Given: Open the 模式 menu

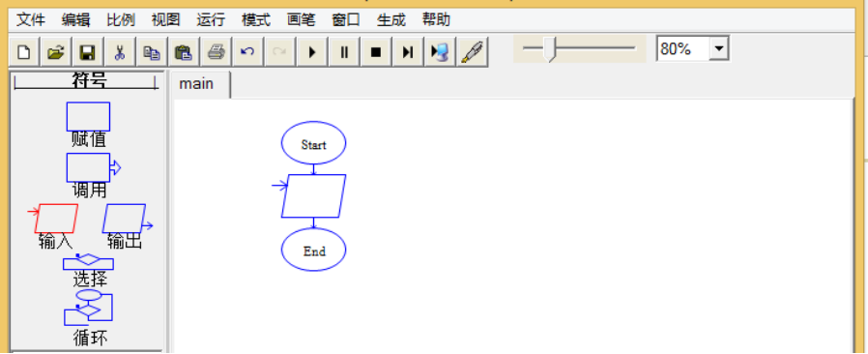Looking at the screenshot, I should click(x=256, y=20).
